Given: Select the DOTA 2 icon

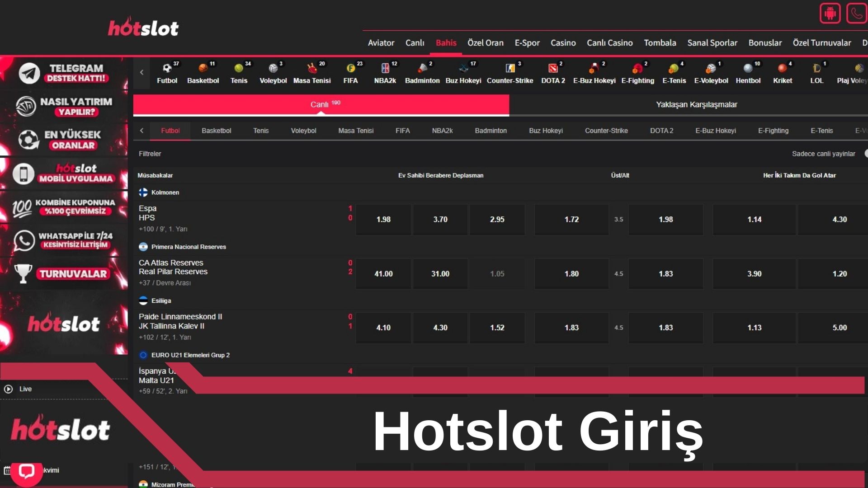Looking at the screenshot, I should pos(553,68).
